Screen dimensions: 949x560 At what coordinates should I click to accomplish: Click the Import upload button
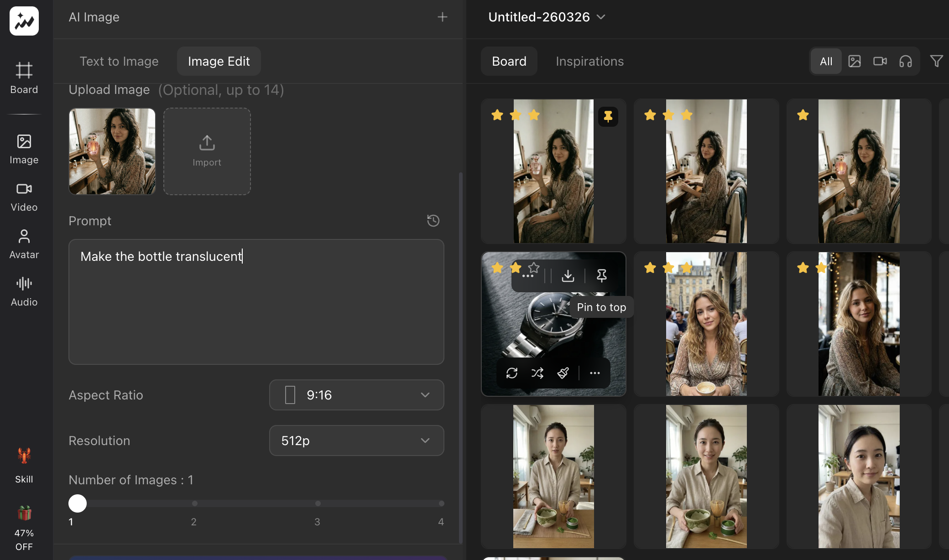point(207,151)
